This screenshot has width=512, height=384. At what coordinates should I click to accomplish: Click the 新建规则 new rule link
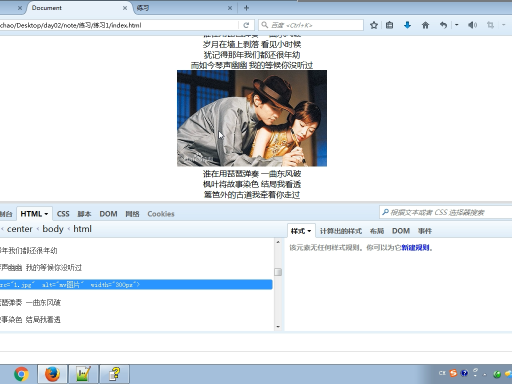tap(415, 248)
